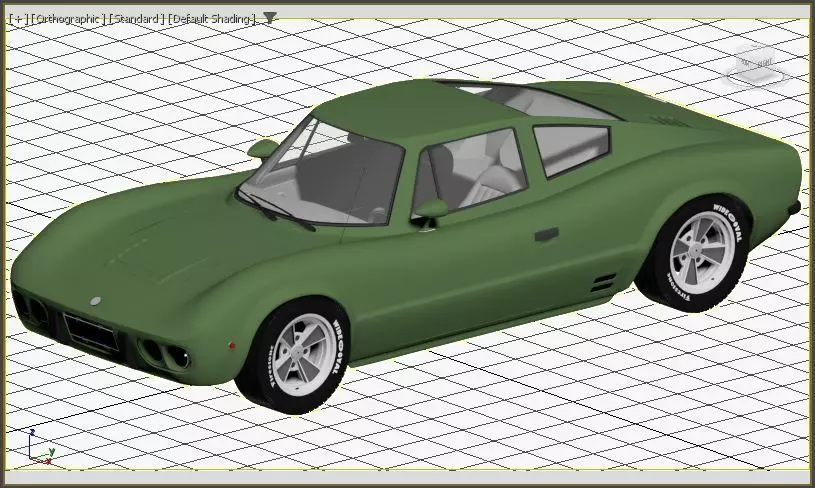This screenshot has width=815, height=488.
Task: Click the ViewCube navigation widget
Action: [757, 64]
